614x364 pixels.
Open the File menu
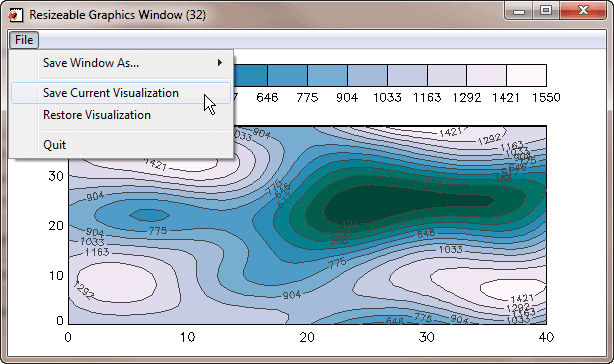[x=24, y=40]
